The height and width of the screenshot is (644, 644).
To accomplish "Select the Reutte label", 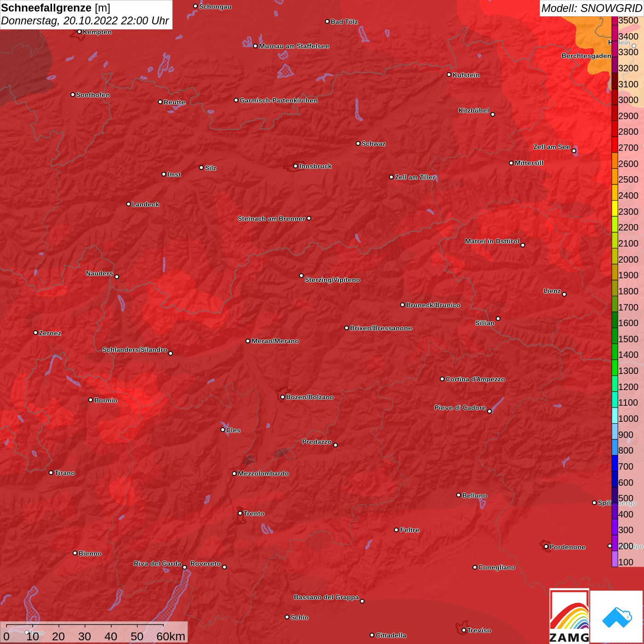I will [x=174, y=102].
